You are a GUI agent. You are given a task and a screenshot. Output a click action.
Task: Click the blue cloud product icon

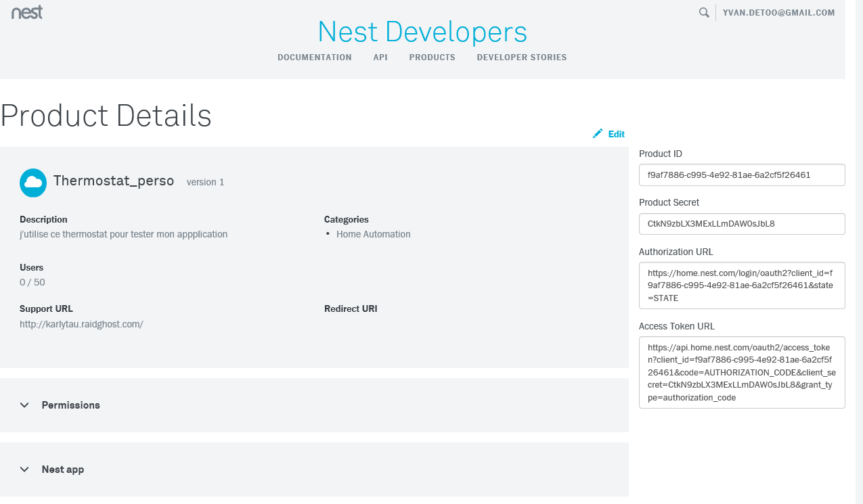pyautogui.click(x=33, y=183)
